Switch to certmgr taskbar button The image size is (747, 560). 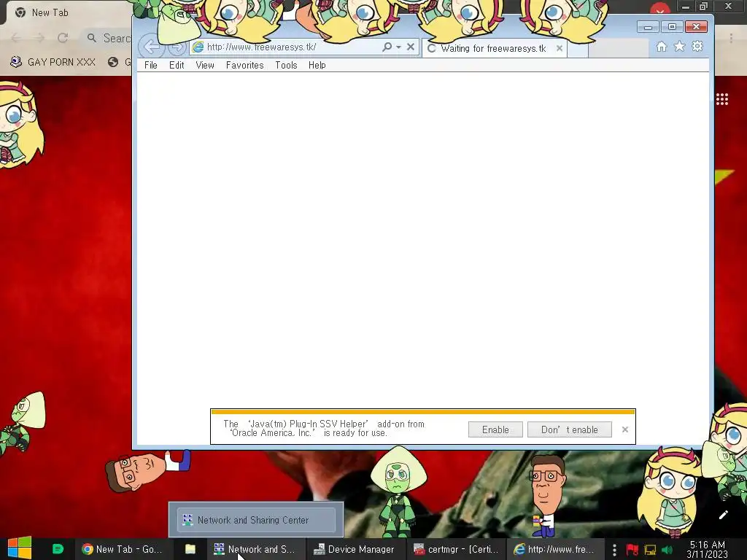tap(457, 549)
